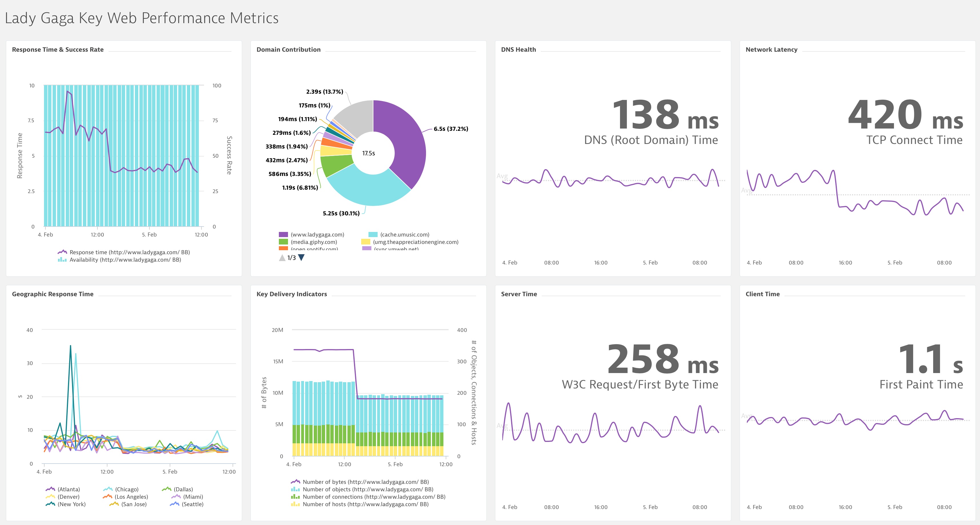
Task: Open the Server Time tile title
Action: (519, 294)
